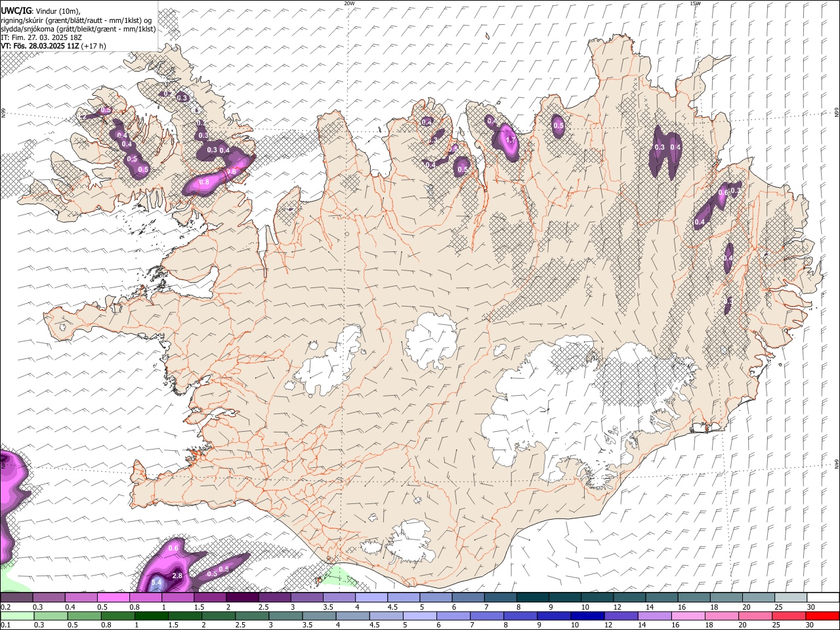Pick the light lavender 4 swatch, upper legend row
Screen dimensions: 840x630
coord(371,597)
